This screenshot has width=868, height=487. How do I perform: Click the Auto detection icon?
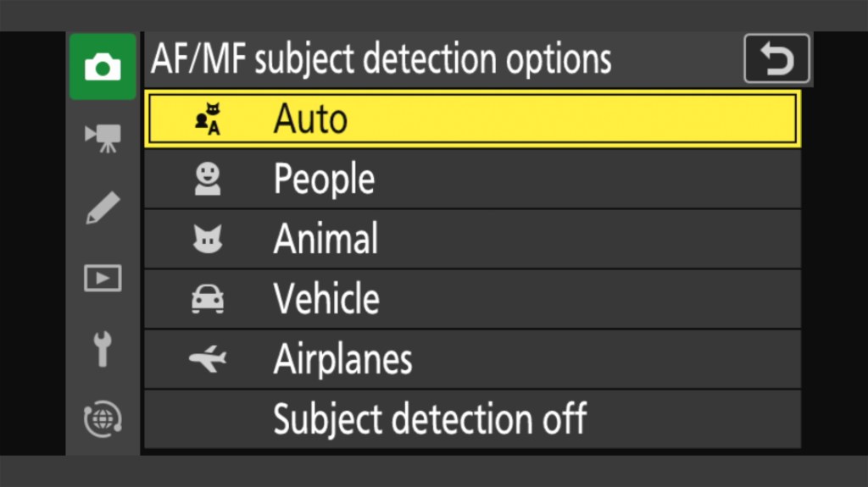pyautogui.click(x=208, y=119)
